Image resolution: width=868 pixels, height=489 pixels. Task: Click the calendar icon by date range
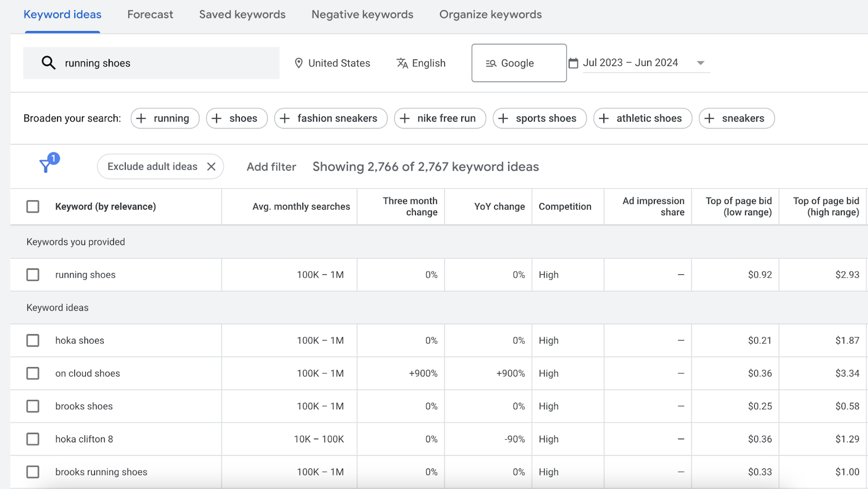573,63
